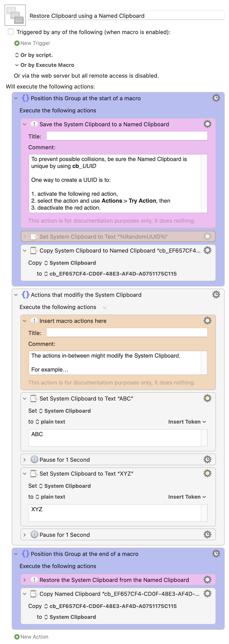Open Insert Token menu for ABC text
Viewport: 229px width, 644px height.
coord(187,422)
